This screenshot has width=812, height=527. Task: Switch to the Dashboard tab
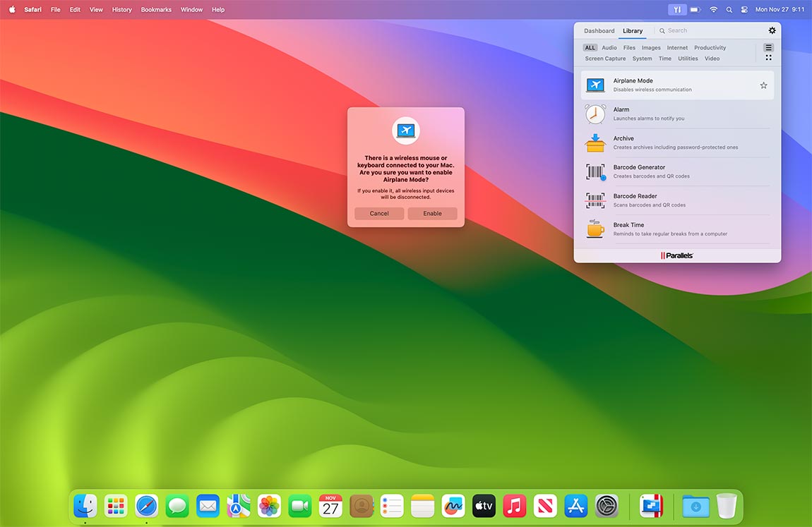pos(599,31)
